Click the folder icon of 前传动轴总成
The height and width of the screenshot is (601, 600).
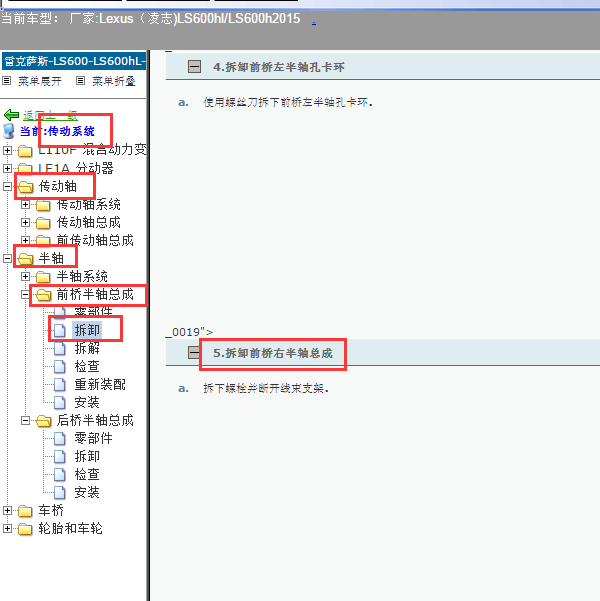[43, 241]
